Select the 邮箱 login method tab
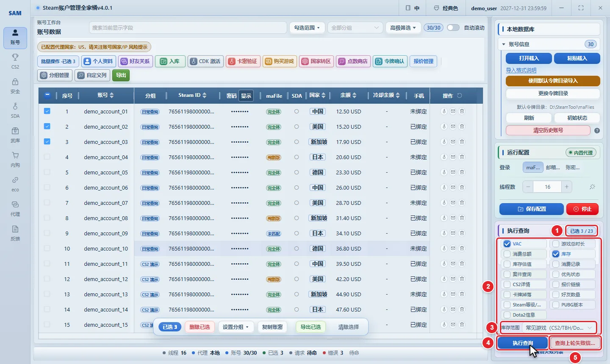This screenshot has width=610, height=364. (553, 168)
